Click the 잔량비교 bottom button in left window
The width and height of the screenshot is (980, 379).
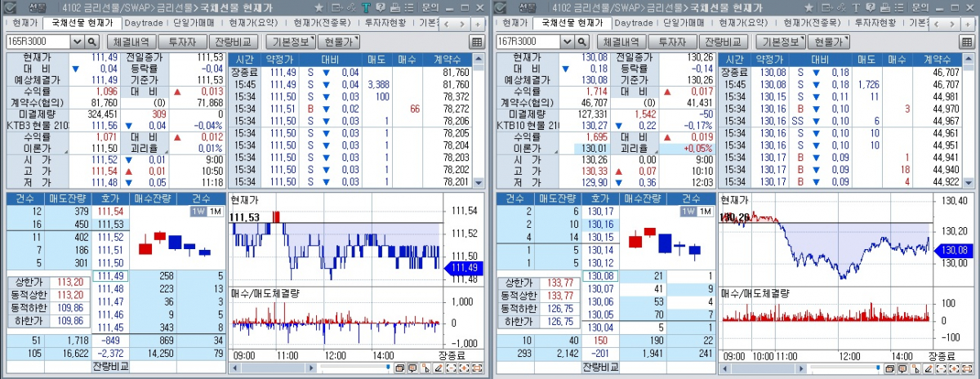point(111,368)
